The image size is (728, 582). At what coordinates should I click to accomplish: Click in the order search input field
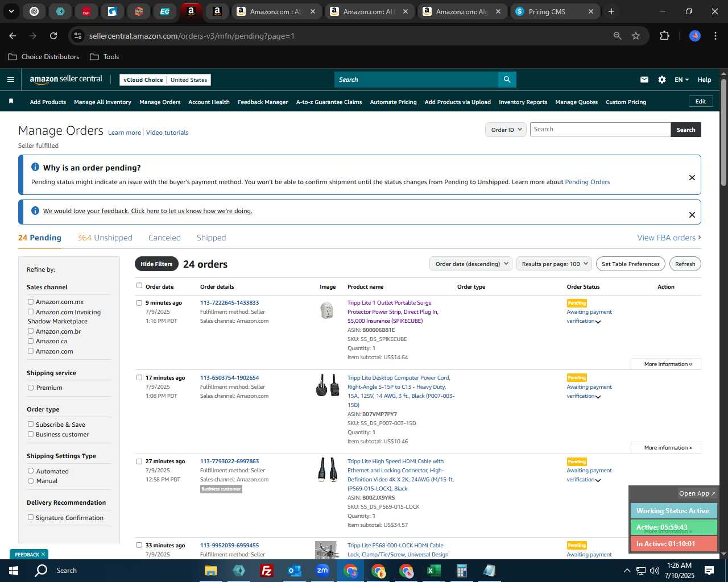pos(600,130)
